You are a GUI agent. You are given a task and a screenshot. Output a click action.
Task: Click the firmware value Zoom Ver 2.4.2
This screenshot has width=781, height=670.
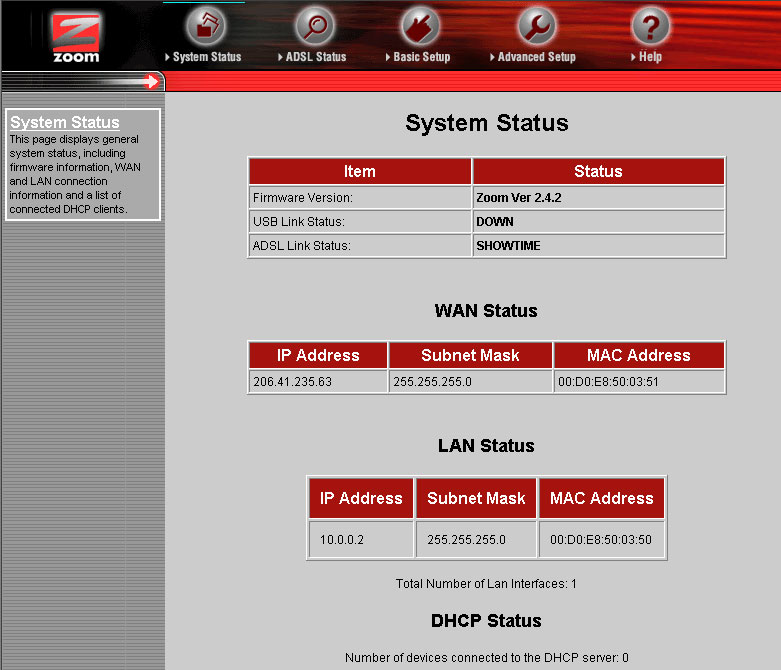click(519, 198)
